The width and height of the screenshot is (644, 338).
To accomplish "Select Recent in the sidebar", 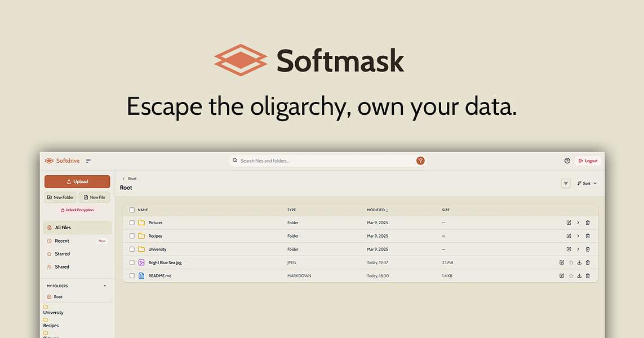I will pyautogui.click(x=62, y=241).
